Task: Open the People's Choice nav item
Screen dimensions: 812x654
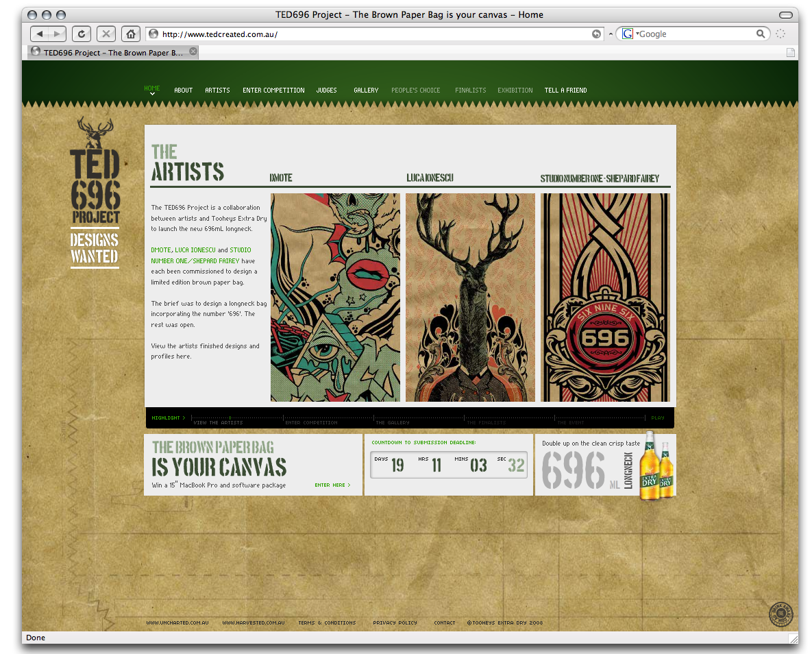Action: (x=416, y=90)
